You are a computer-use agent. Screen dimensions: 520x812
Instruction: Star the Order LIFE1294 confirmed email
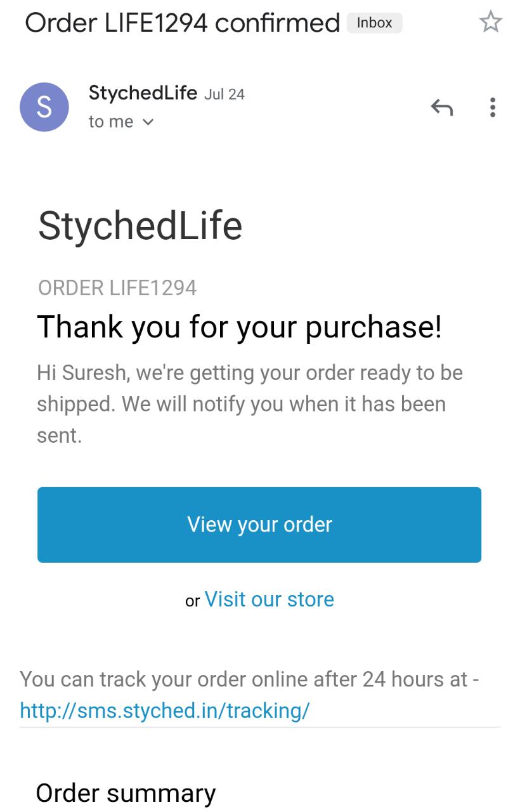tap(490, 23)
